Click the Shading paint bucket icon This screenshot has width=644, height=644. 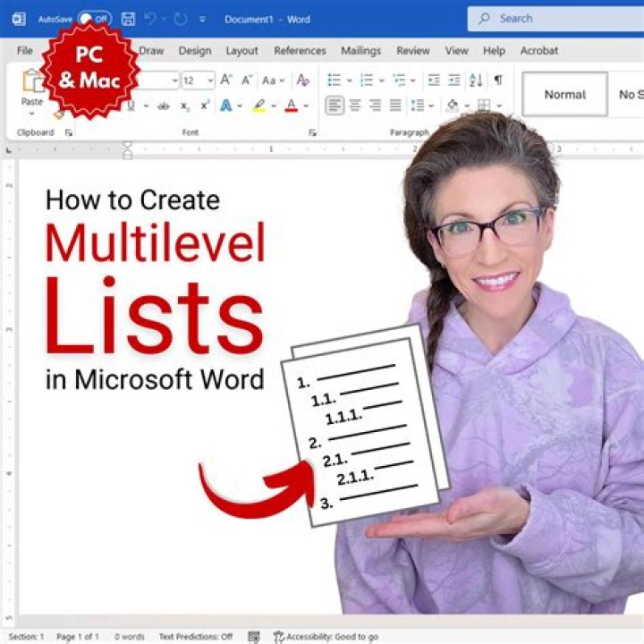pos(453,106)
